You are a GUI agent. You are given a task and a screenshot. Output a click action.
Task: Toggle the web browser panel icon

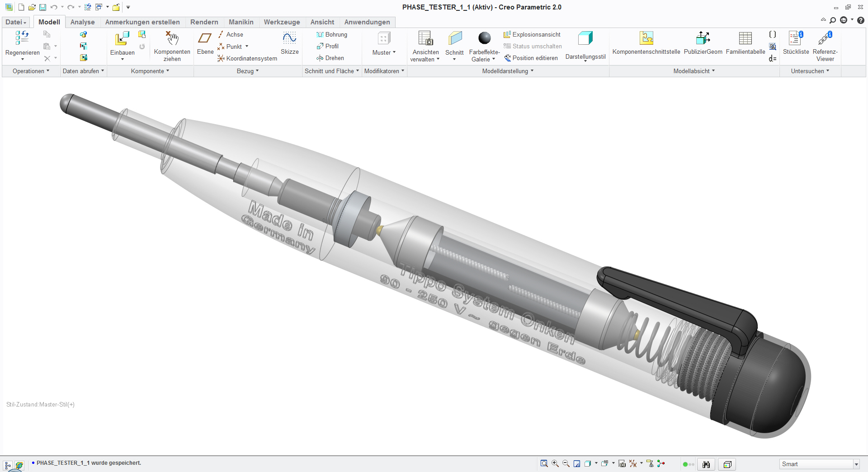click(19, 465)
